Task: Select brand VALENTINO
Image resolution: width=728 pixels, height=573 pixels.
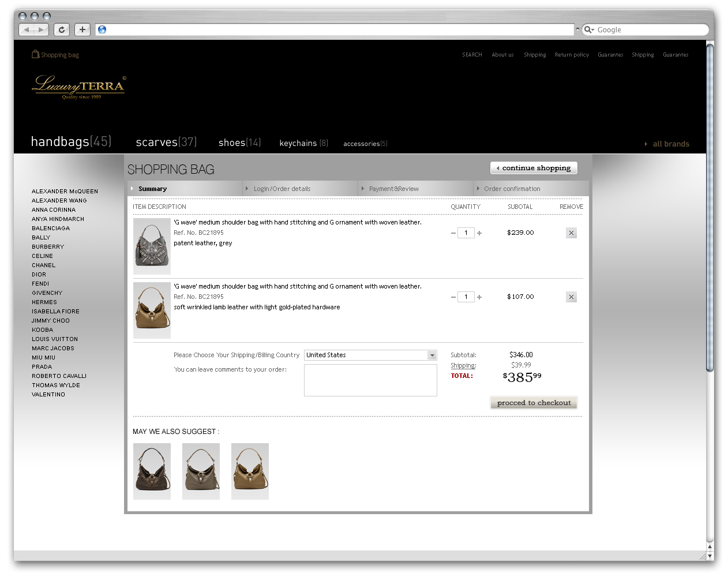Action: pyautogui.click(x=48, y=395)
